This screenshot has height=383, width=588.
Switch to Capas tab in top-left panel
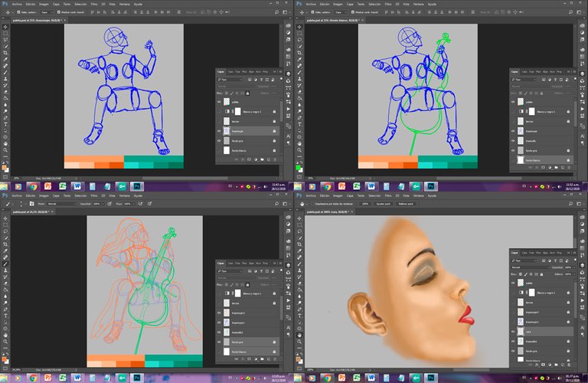220,71
